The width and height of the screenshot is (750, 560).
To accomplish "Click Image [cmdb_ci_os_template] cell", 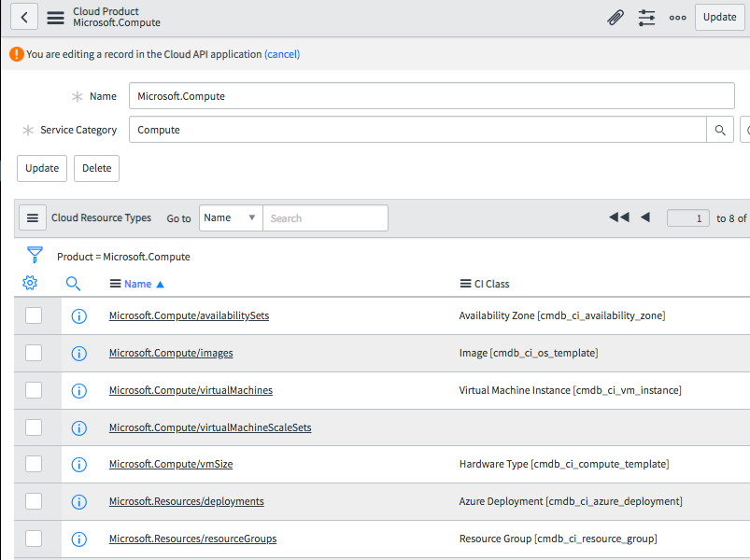I will click(x=529, y=353).
